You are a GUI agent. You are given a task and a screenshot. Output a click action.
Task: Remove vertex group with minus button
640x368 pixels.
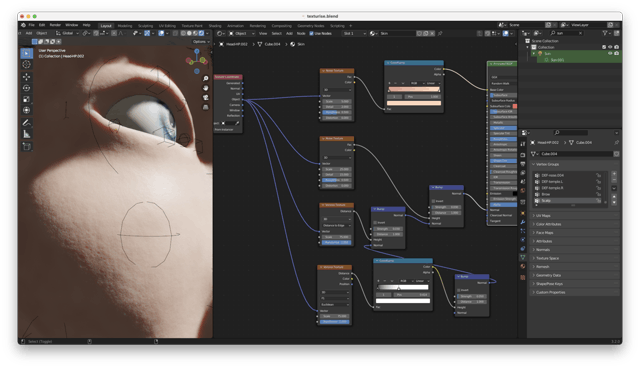(x=614, y=180)
